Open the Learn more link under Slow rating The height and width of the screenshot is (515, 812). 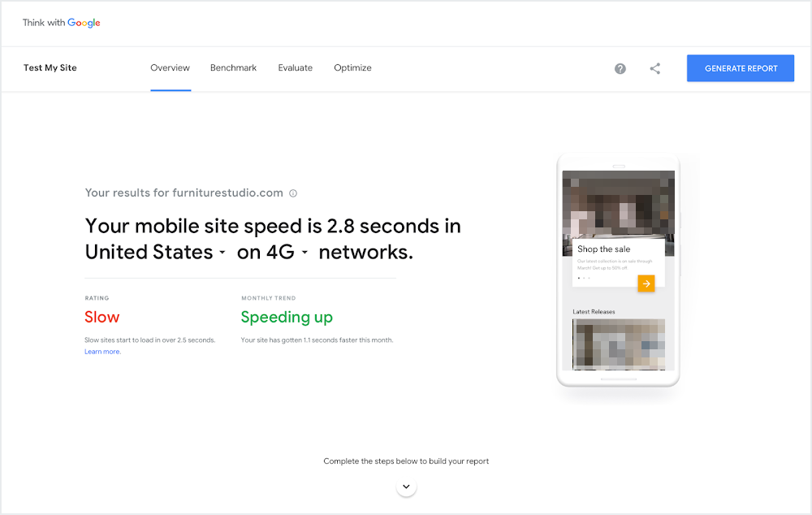pos(102,351)
